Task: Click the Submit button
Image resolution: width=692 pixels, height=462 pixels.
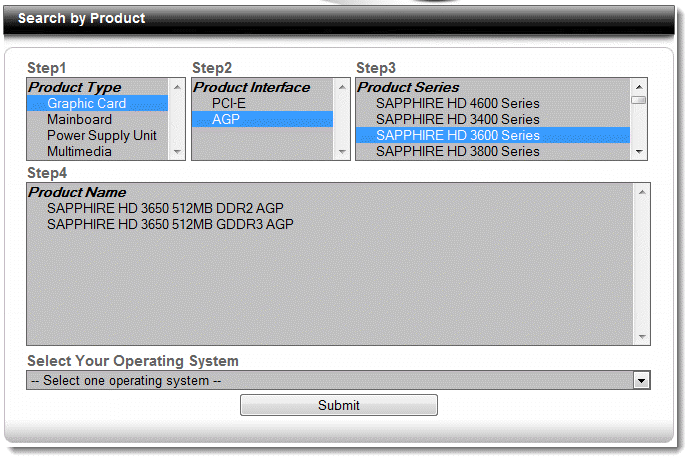Action: [339, 405]
